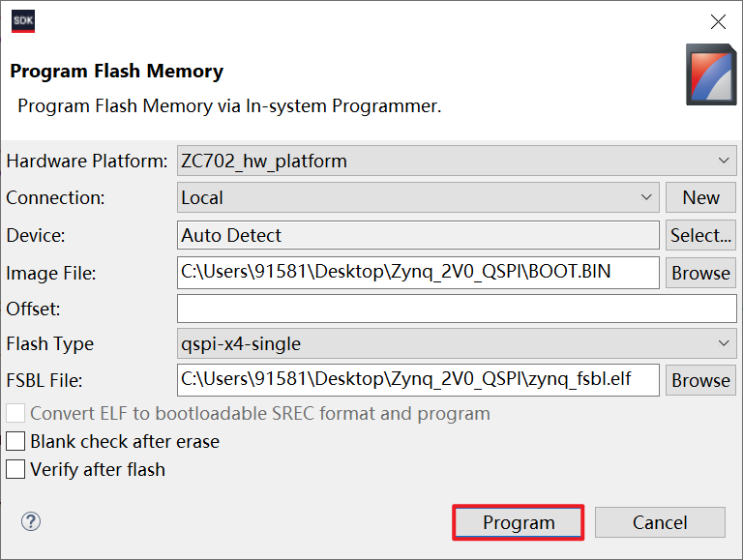The image size is (743, 560).
Task: Enable Verify after flash
Action: [15, 470]
